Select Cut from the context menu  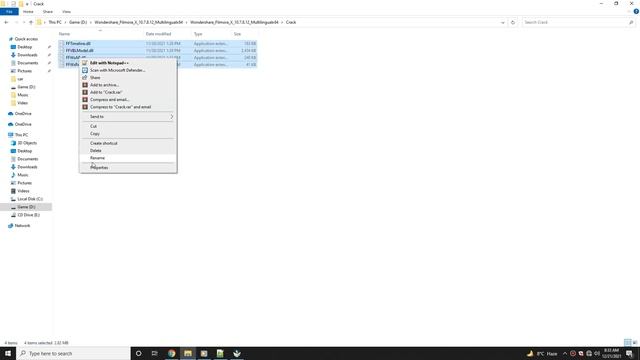[x=93, y=126]
